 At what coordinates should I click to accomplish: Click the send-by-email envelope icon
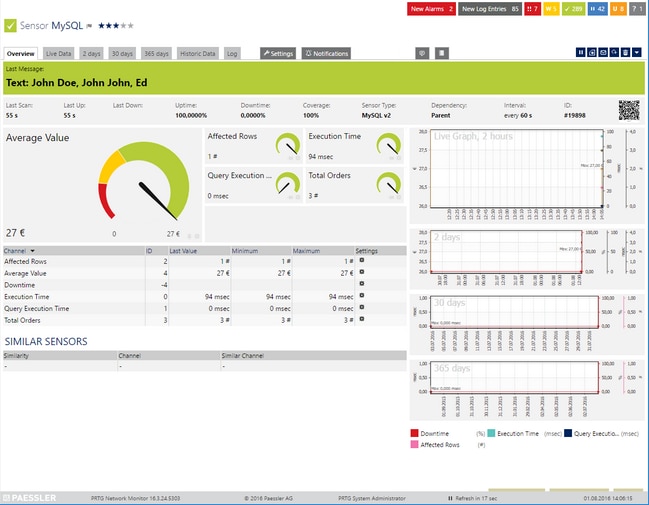[x=603, y=52]
